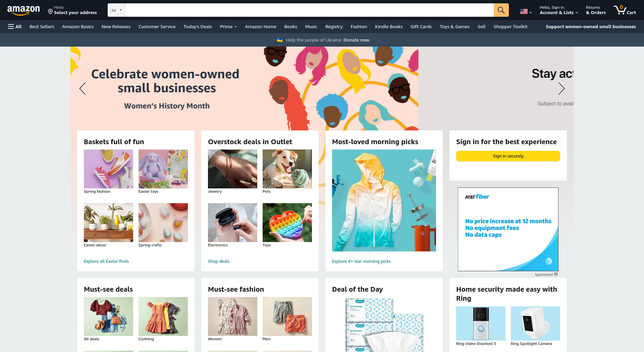Open Gift Cards navigation item
The height and width of the screenshot is (352, 644).
coord(421,26)
